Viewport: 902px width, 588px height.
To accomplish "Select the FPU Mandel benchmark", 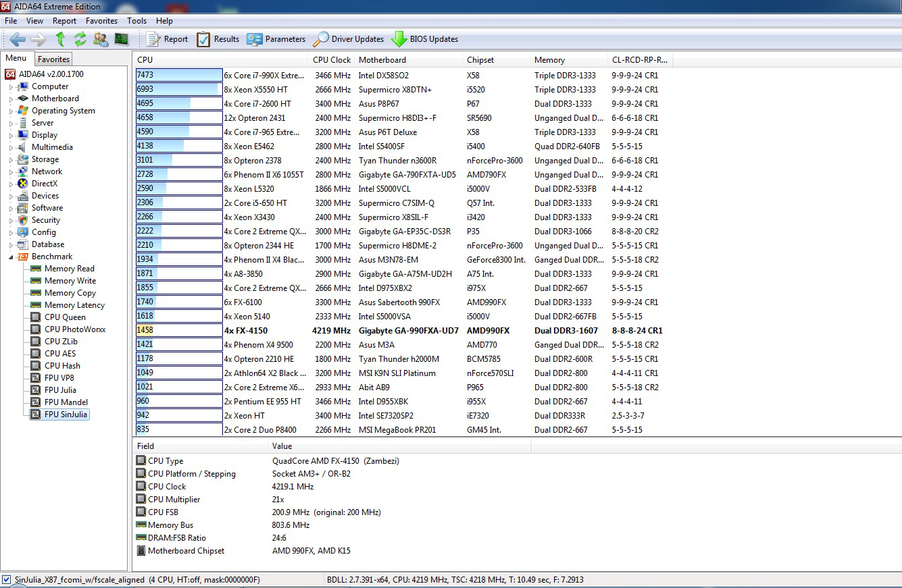I will [x=66, y=402].
